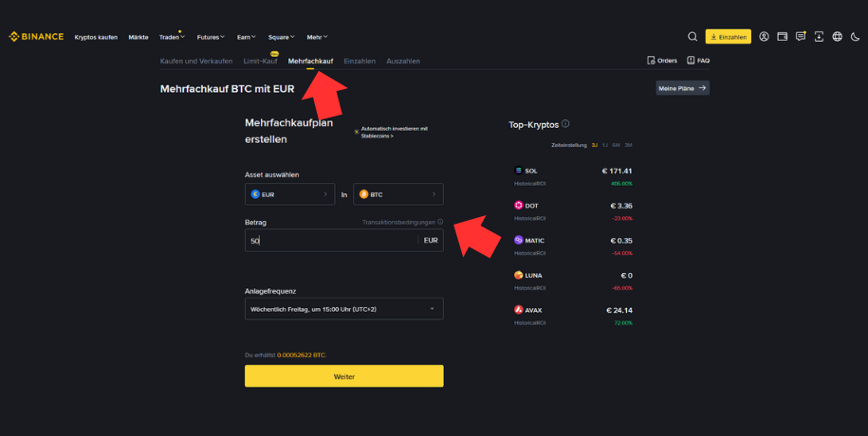Open Märkte in navigation

[x=139, y=37]
